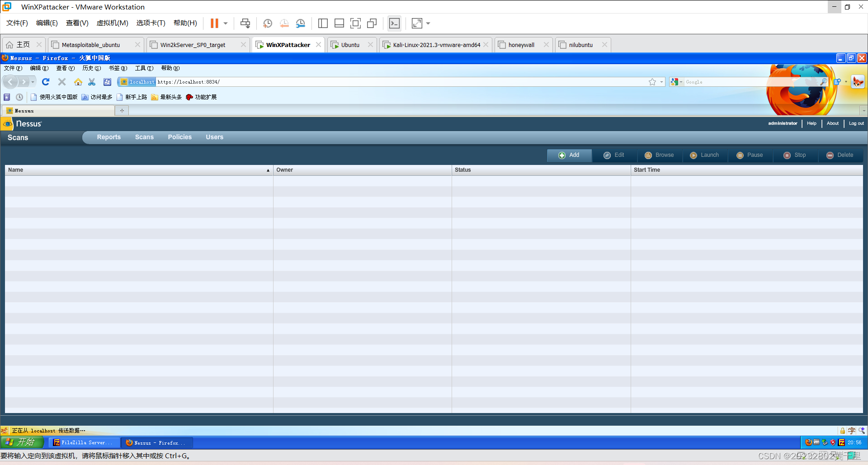Click the revert to snapshot icon

(284, 23)
